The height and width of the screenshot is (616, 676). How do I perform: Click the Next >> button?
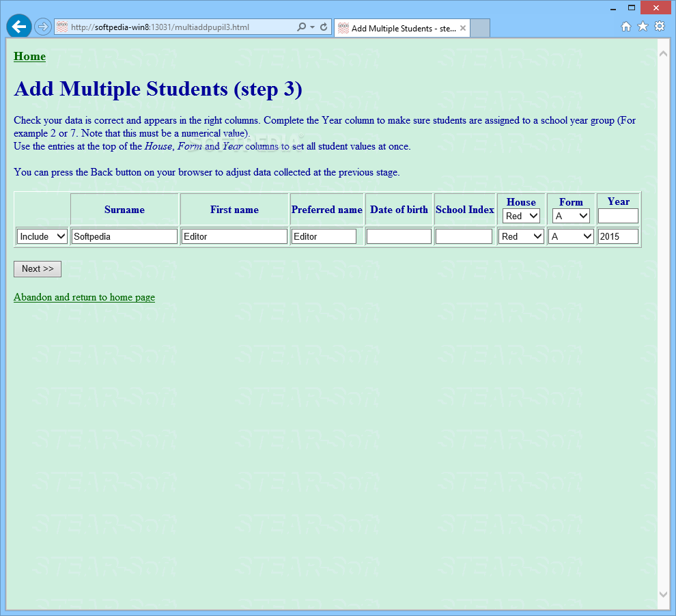(38, 268)
